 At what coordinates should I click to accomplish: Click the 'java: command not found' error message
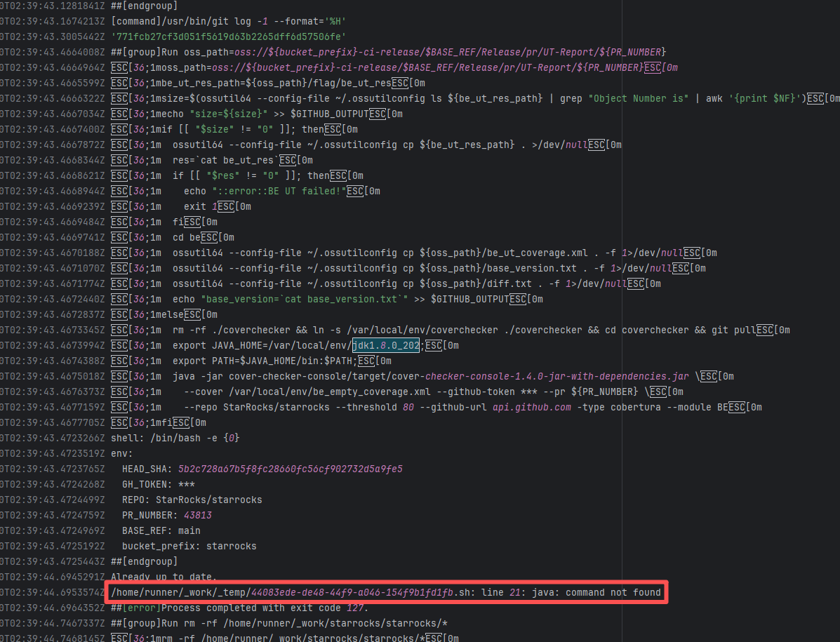coord(596,592)
